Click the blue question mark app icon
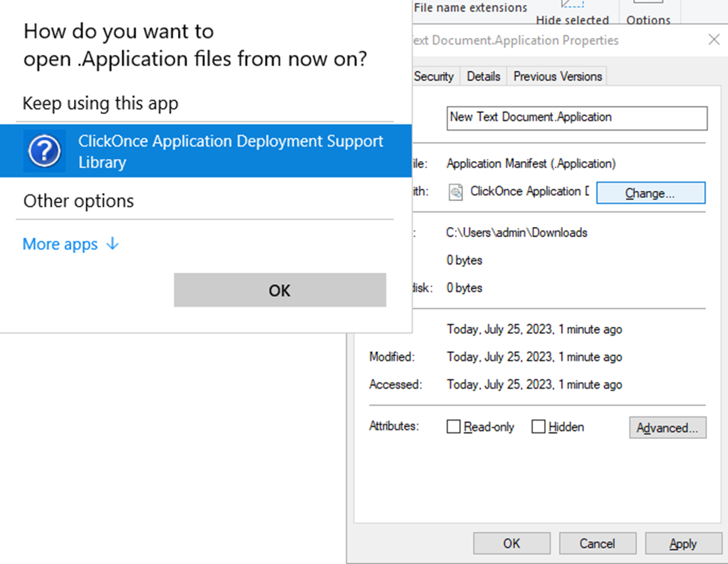The height and width of the screenshot is (564, 728). [x=44, y=151]
